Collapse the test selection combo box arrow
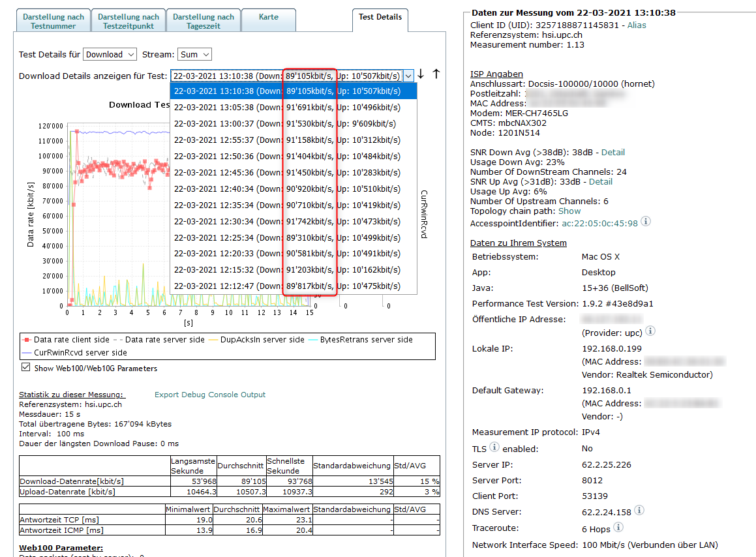Viewport: 756px width, 557px height. point(408,75)
